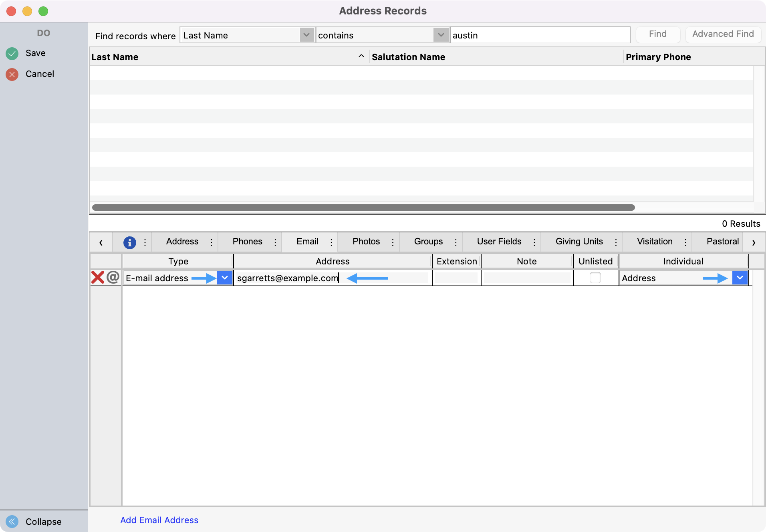Viewport: 766px width, 532px height.
Task: Click the Add Email Address link
Action: [159, 520]
